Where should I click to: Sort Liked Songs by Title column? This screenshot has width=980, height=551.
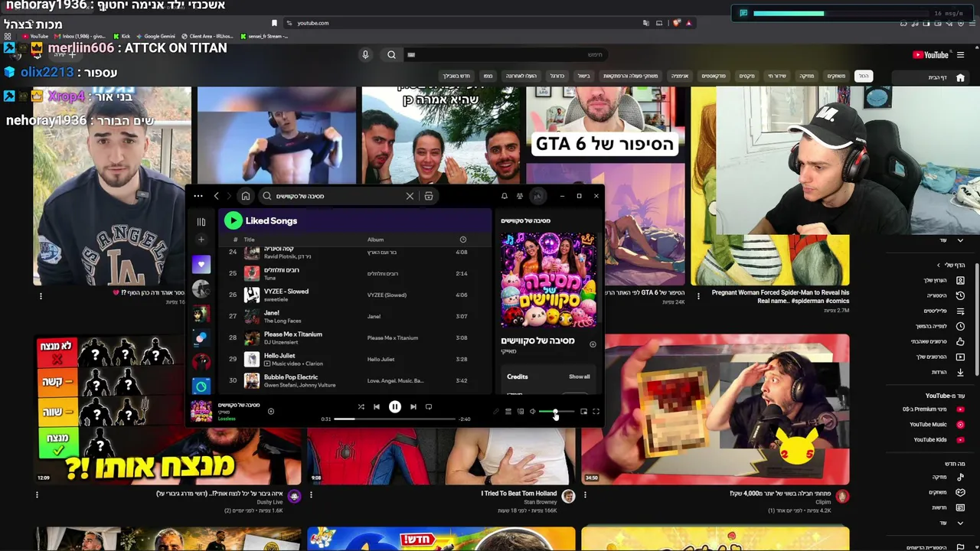(x=249, y=240)
